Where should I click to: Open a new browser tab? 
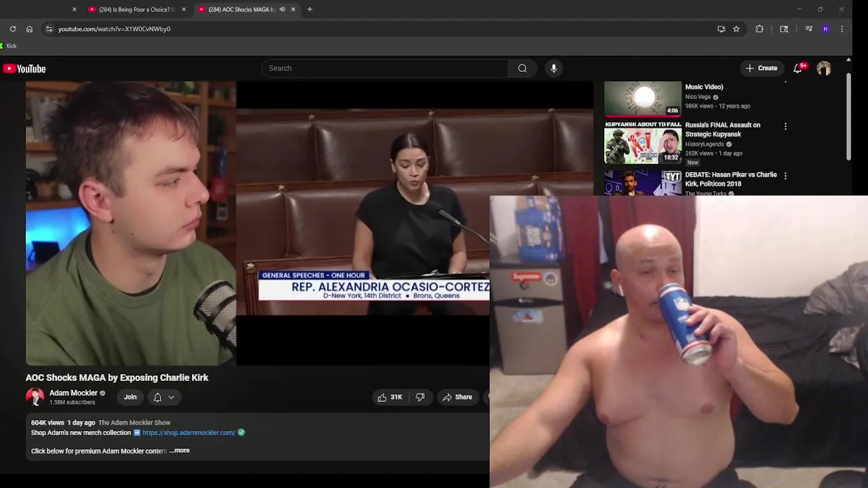pyautogui.click(x=310, y=9)
